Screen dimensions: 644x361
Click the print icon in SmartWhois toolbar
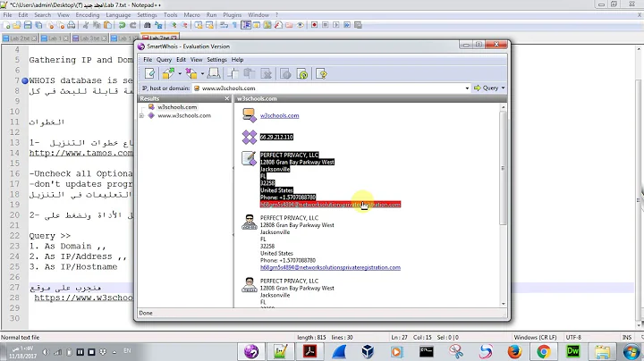214,74
